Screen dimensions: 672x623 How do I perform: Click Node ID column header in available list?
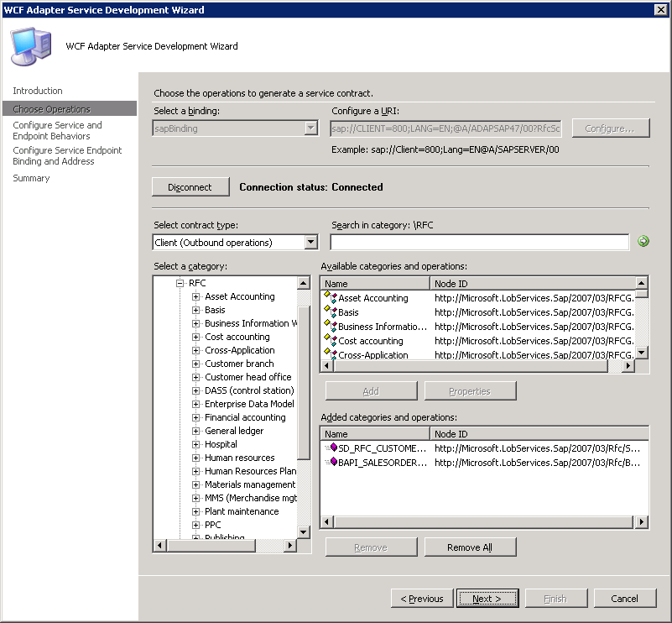click(x=533, y=284)
